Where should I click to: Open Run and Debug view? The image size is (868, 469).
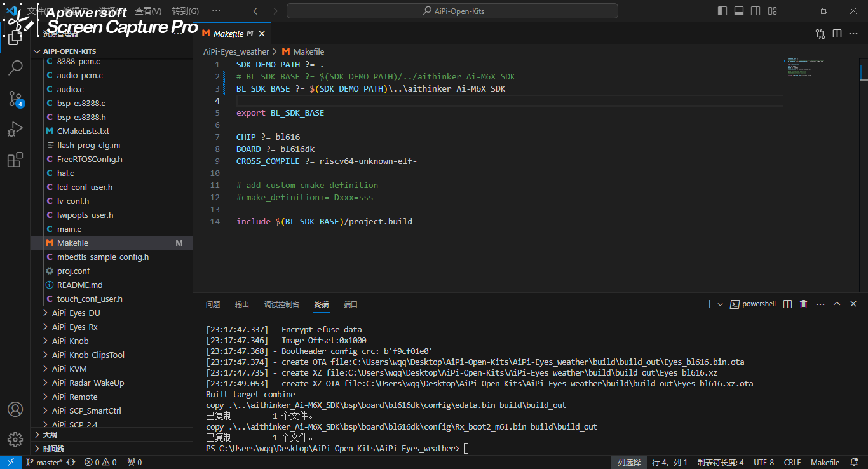point(15,130)
